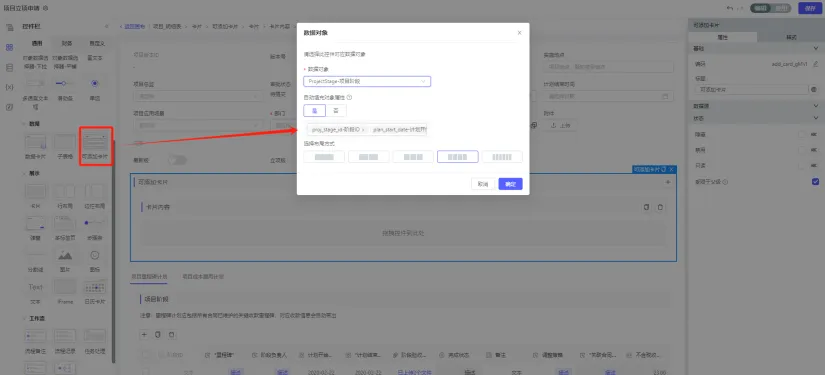
Task: Click the undo arrow in top bar
Action: pyautogui.click(x=731, y=8)
